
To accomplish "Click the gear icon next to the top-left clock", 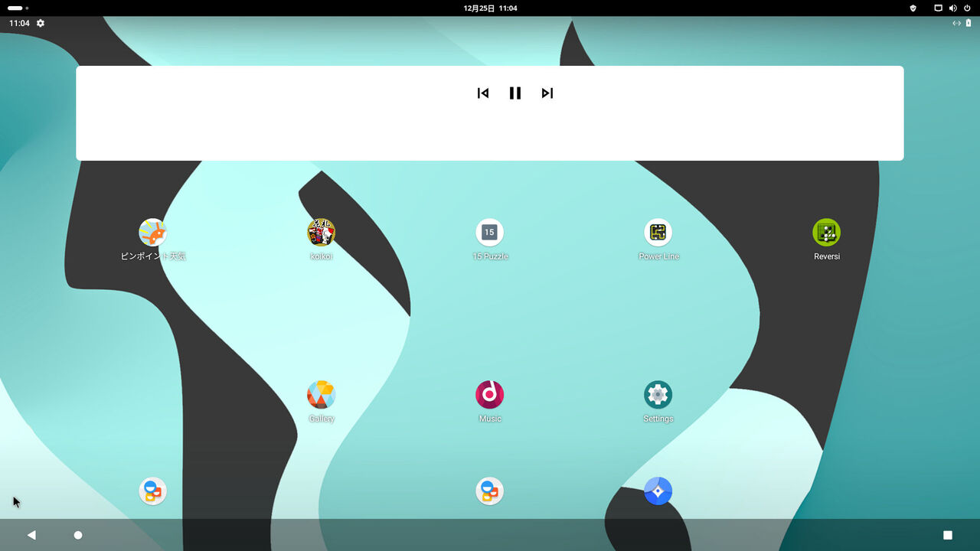I will point(39,23).
